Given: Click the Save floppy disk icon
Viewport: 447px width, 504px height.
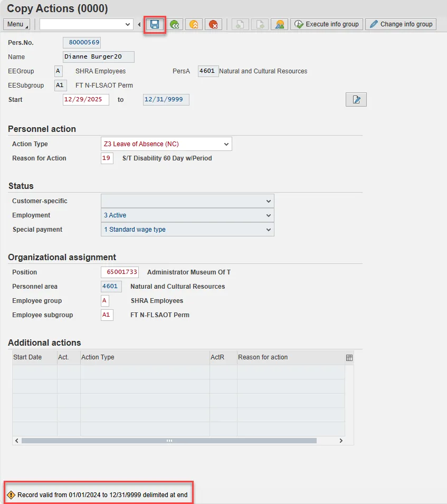Looking at the screenshot, I should click(x=155, y=24).
